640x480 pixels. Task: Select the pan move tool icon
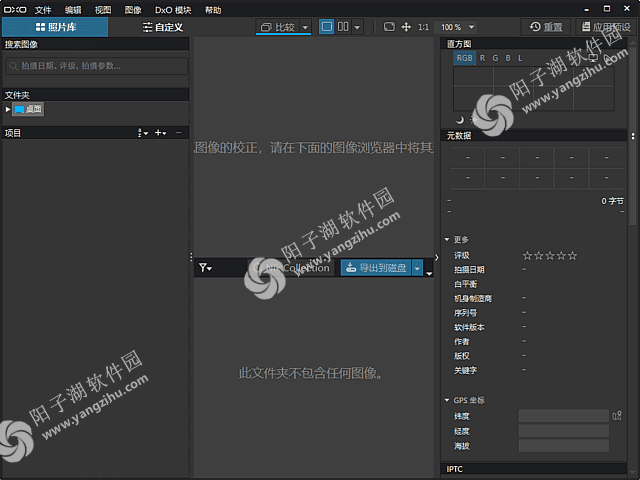(x=406, y=27)
